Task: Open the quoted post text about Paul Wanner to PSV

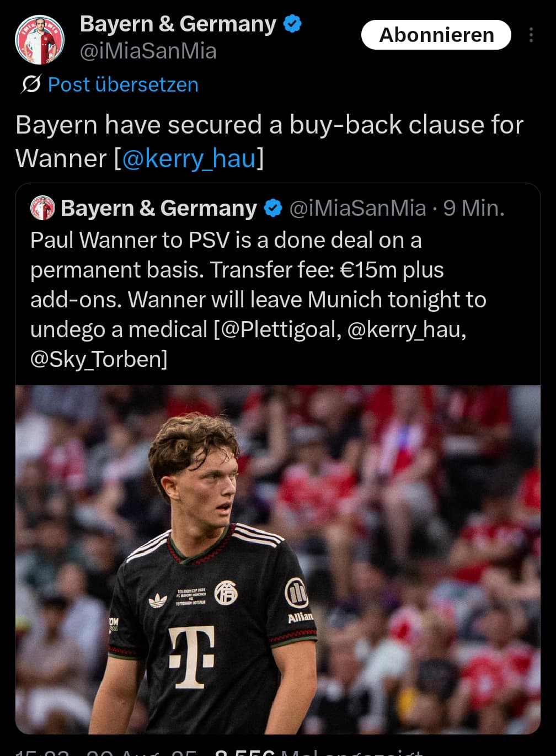Action: pos(258,300)
